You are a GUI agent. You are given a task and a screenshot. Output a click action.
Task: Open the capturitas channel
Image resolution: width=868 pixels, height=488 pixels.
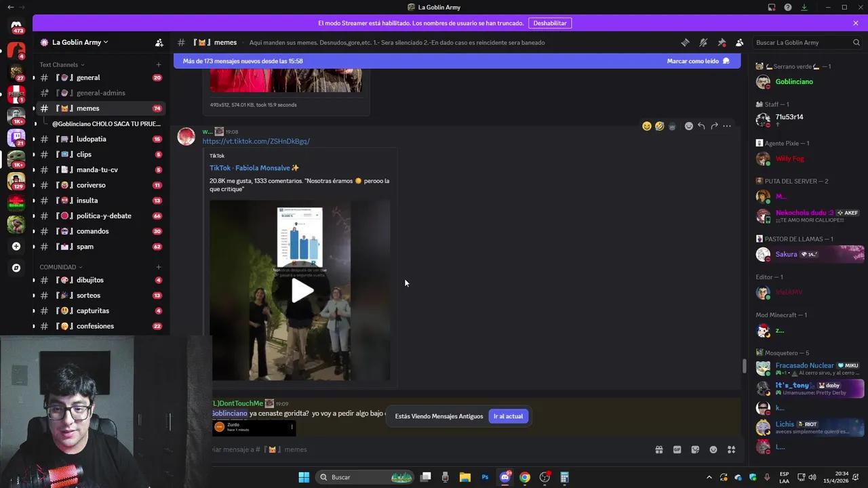(x=100, y=310)
